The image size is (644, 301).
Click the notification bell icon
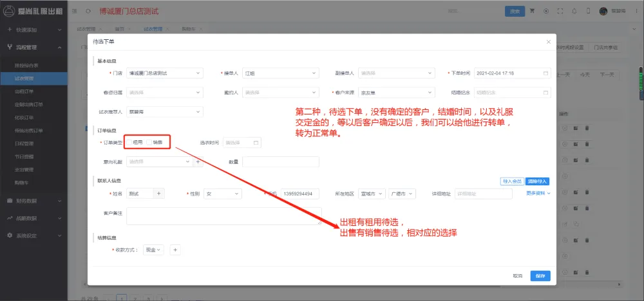click(573, 11)
